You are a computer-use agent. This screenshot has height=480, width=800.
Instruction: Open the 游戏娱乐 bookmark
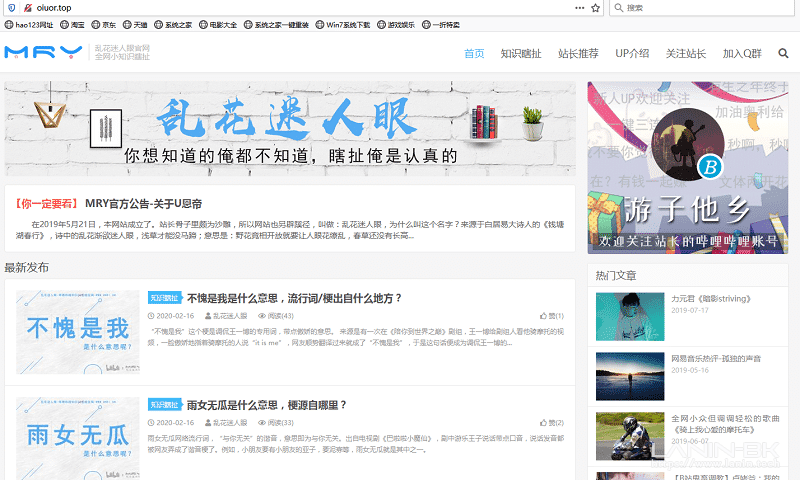tap(396, 24)
